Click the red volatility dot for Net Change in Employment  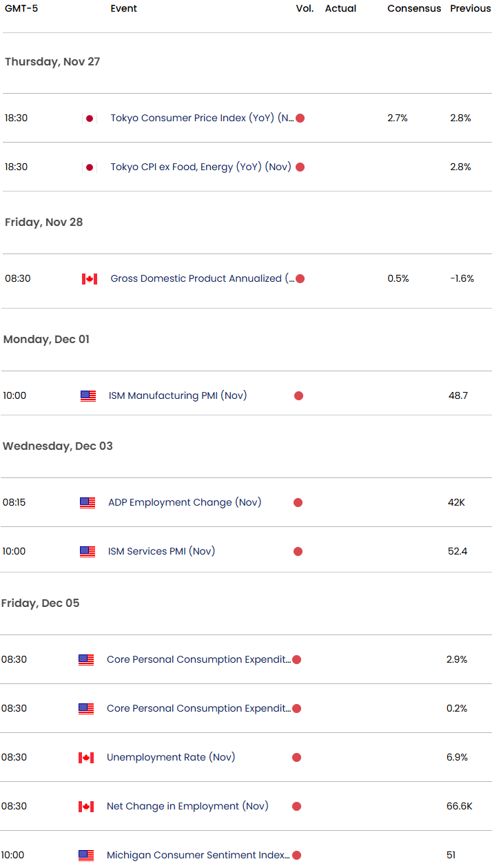pyautogui.click(x=296, y=807)
